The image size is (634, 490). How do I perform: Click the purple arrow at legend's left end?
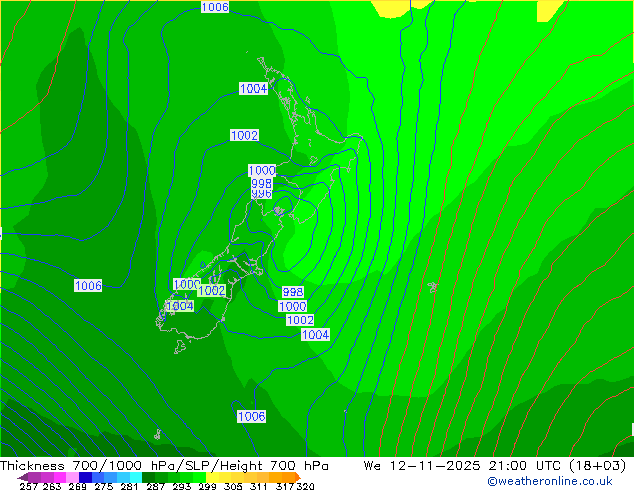pos(23,477)
